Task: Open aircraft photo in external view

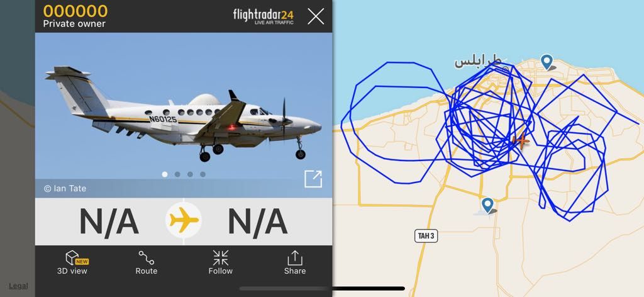Action: 313,179
